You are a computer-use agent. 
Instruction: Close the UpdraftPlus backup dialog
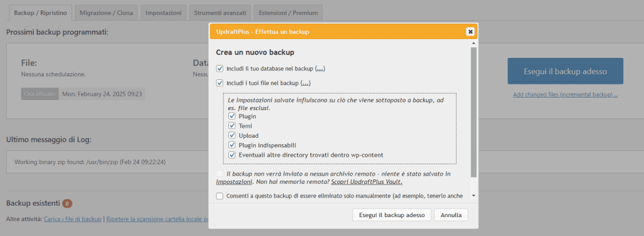point(470,31)
